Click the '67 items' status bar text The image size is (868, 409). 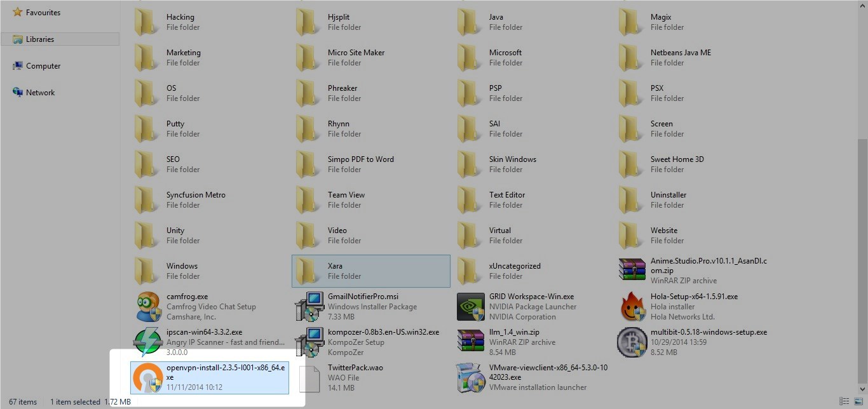click(x=23, y=402)
